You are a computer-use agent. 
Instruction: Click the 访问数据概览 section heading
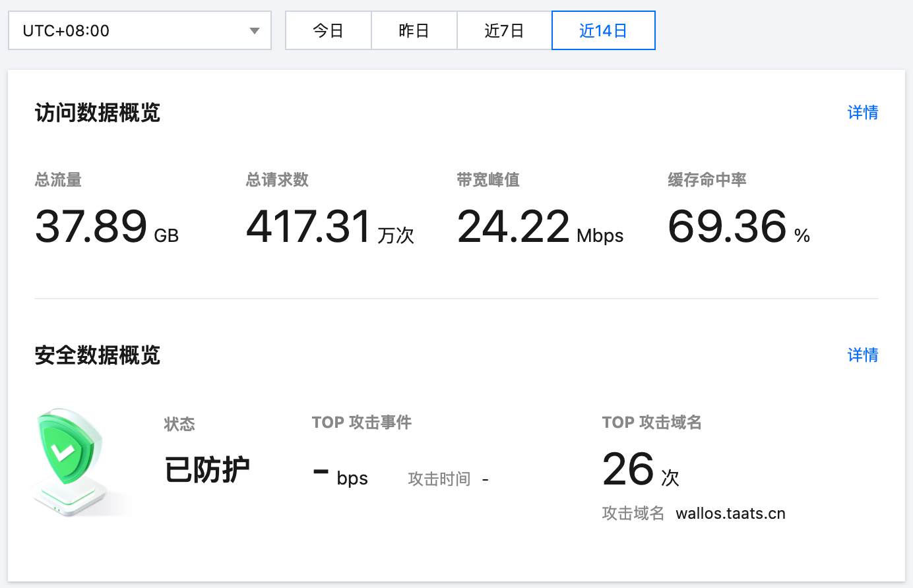98,113
